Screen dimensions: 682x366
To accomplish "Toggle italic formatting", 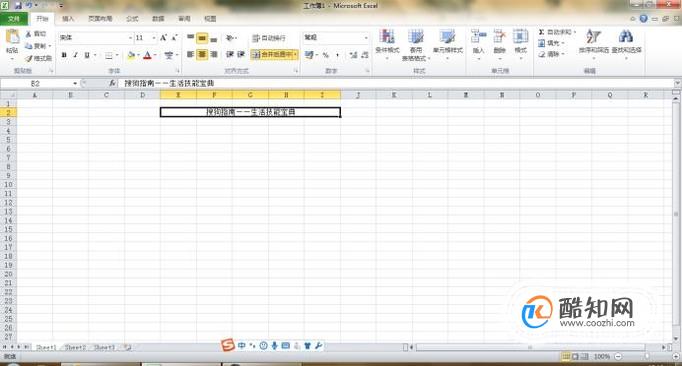I will click(x=75, y=55).
